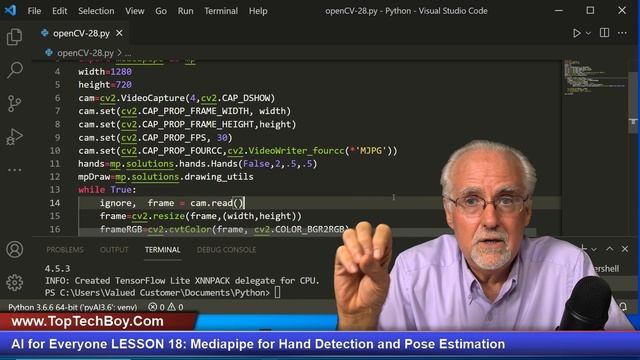Place cursor on height=720 line
Image resolution: width=640 pixels, height=360 pixels.
point(105,85)
